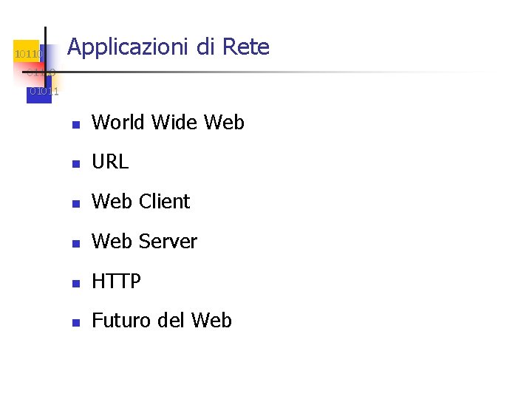Select the URL list item text
Image resolution: width=532 pixels, height=399 pixels.
coord(110,163)
